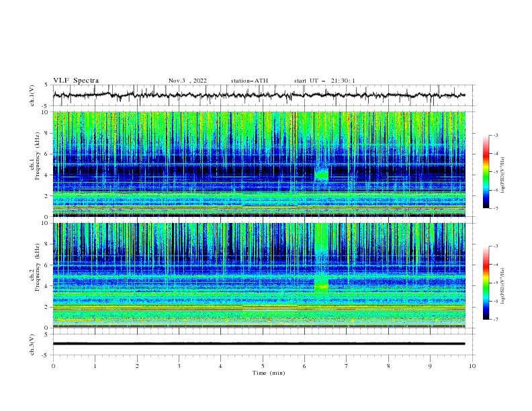Click the "-4" tick on lower color bar
This screenshot has width=532, height=411.
click(495, 265)
